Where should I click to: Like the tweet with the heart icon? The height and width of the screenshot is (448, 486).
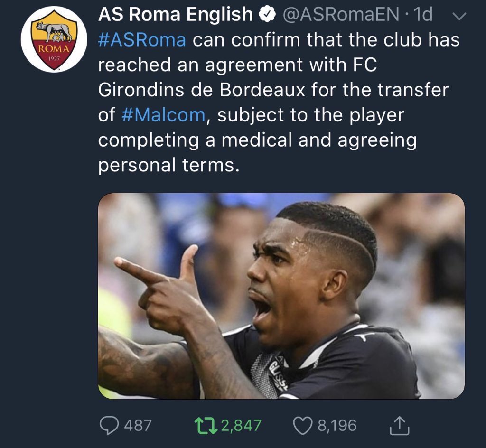pos(303,426)
